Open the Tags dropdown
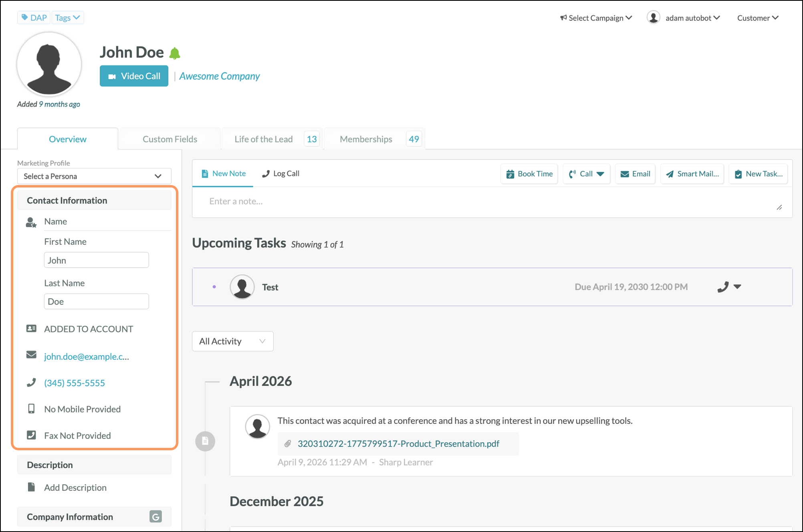 [x=68, y=18]
